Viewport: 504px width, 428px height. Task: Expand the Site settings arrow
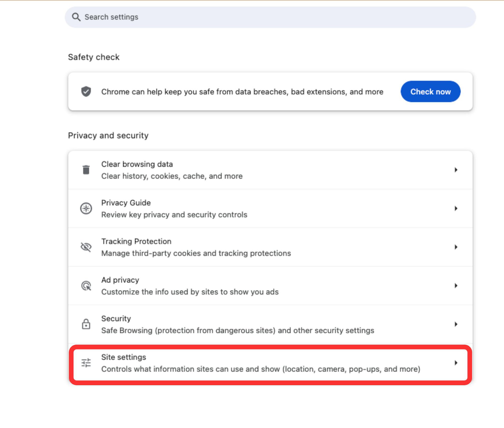pos(456,363)
